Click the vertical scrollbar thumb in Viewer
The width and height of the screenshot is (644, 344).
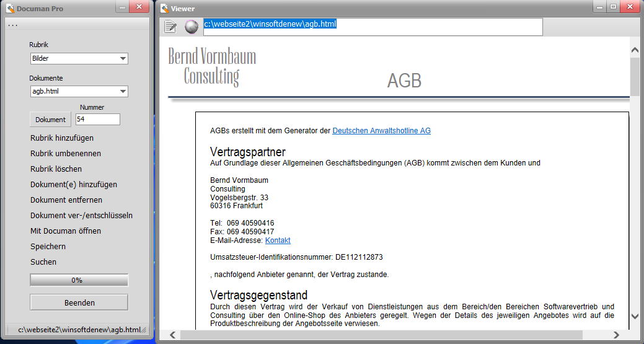[x=635, y=76]
